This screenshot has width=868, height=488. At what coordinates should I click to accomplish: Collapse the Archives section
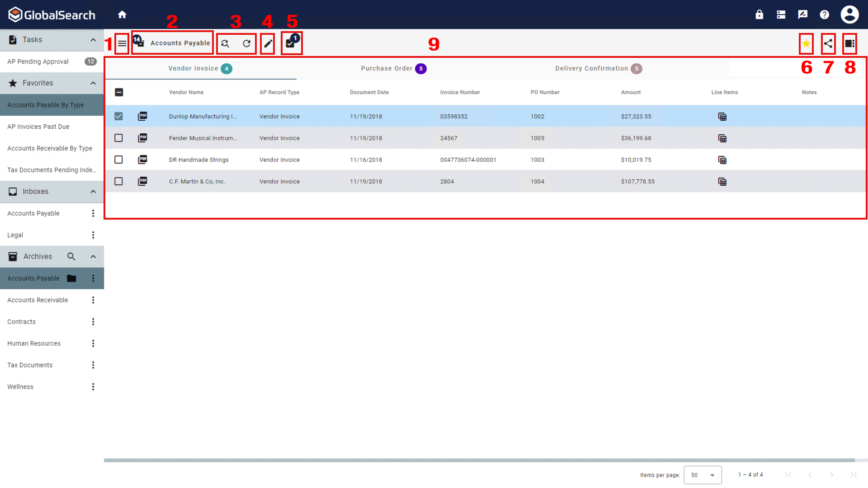tap(93, 256)
